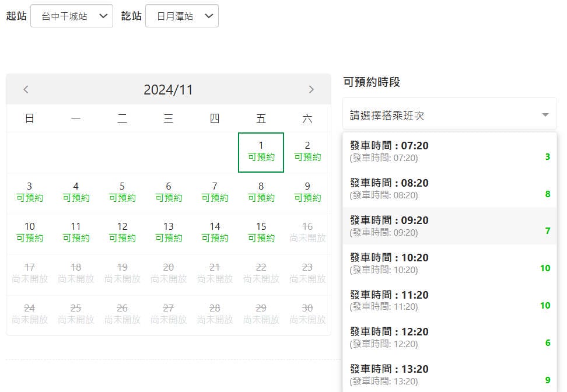Click seat count 10 for 10:20

point(545,268)
